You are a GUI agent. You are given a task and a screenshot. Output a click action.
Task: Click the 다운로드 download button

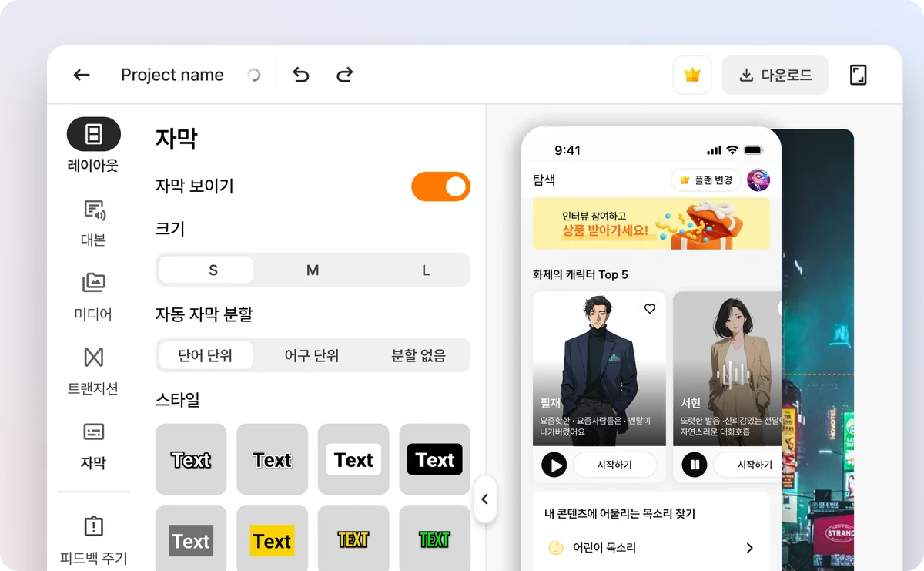[x=775, y=75]
